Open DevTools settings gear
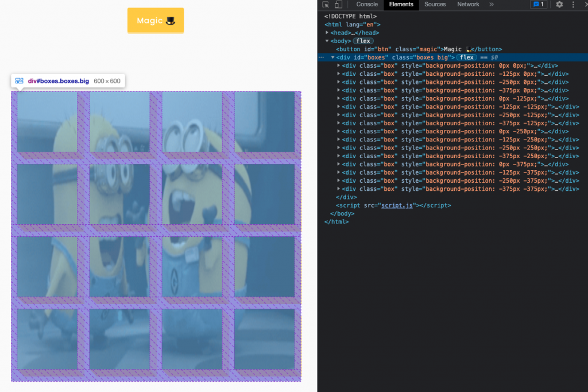The image size is (588, 392). pyautogui.click(x=559, y=5)
